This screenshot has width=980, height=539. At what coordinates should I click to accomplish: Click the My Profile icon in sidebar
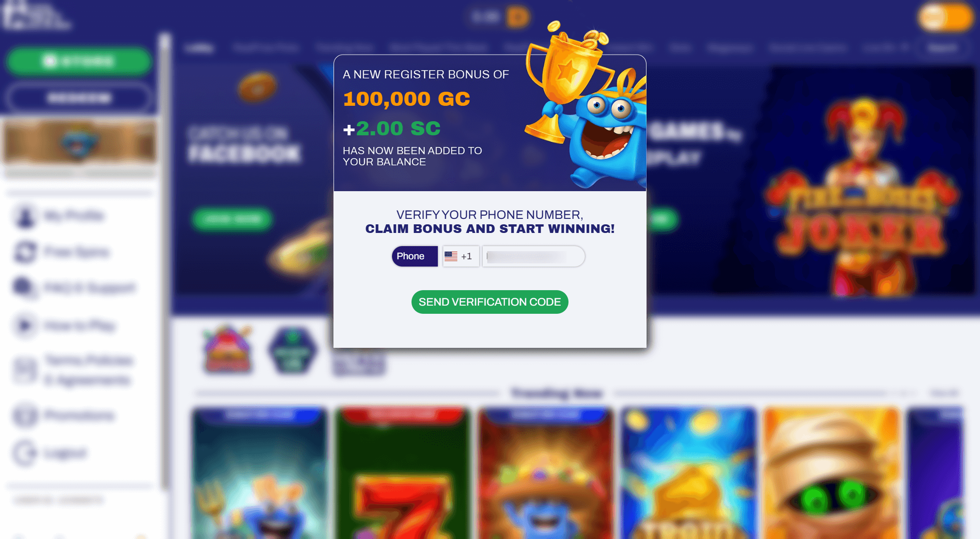[x=25, y=216]
